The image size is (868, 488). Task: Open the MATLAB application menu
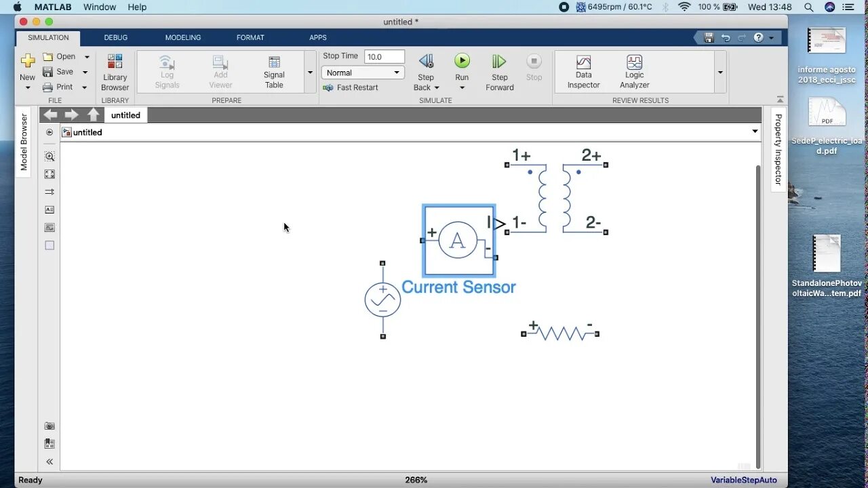click(x=53, y=7)
